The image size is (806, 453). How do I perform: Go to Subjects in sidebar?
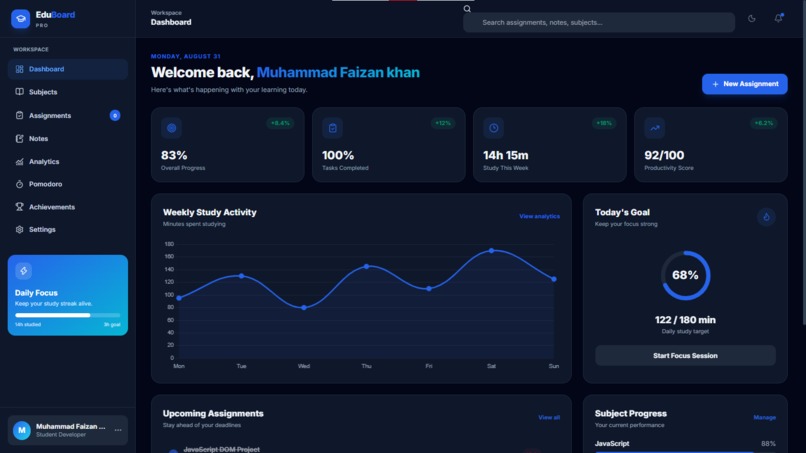[x=68, y=92]
